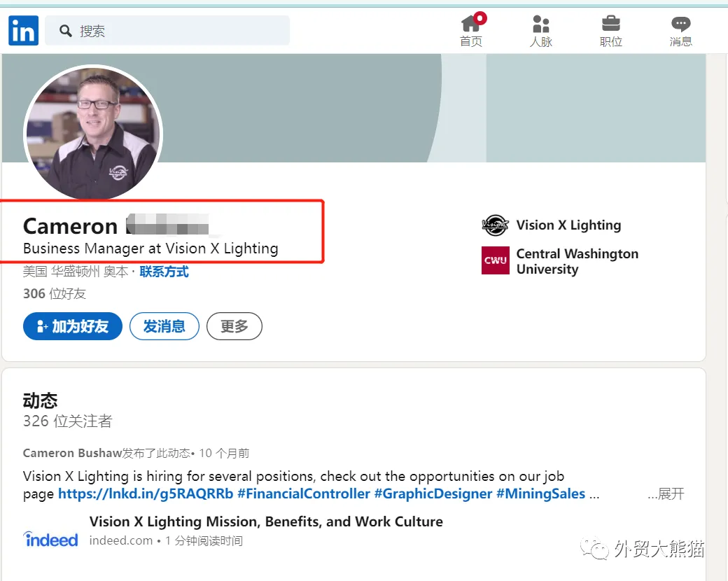Image resolution: width=728 pixels, height=581 pixels.
Task: Click the indeed.com source text
Action: coord(120,541)
